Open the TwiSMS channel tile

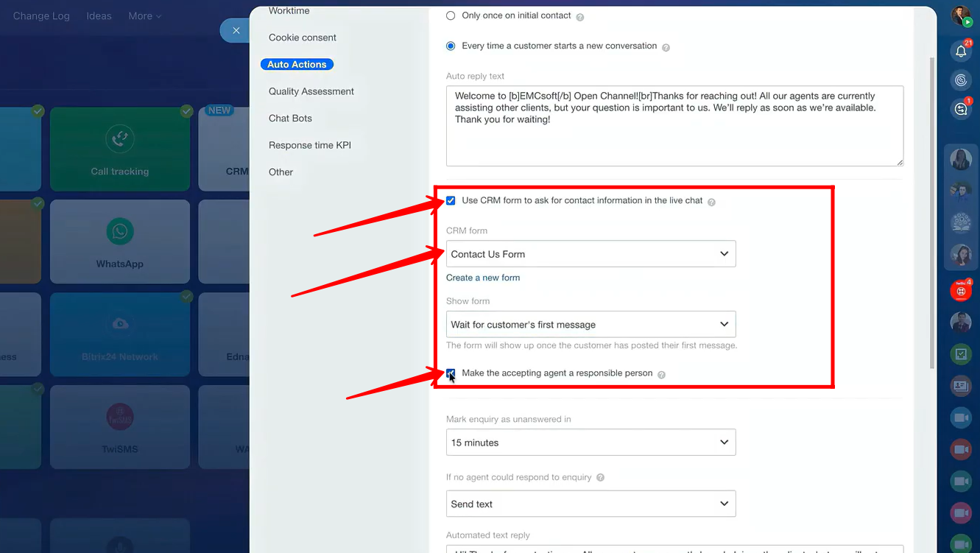[x=119, y=427]
